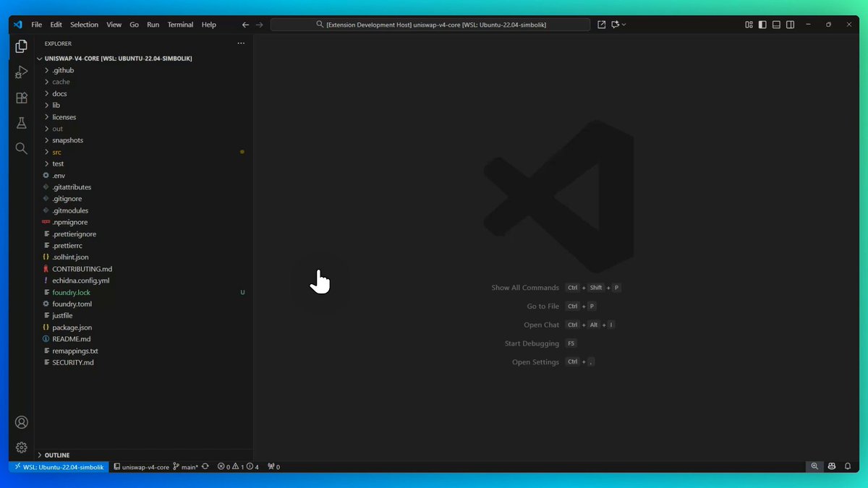Expand the OUTLINE section
868x488 pixels.
pyautogui.click(x=56, y=455)
